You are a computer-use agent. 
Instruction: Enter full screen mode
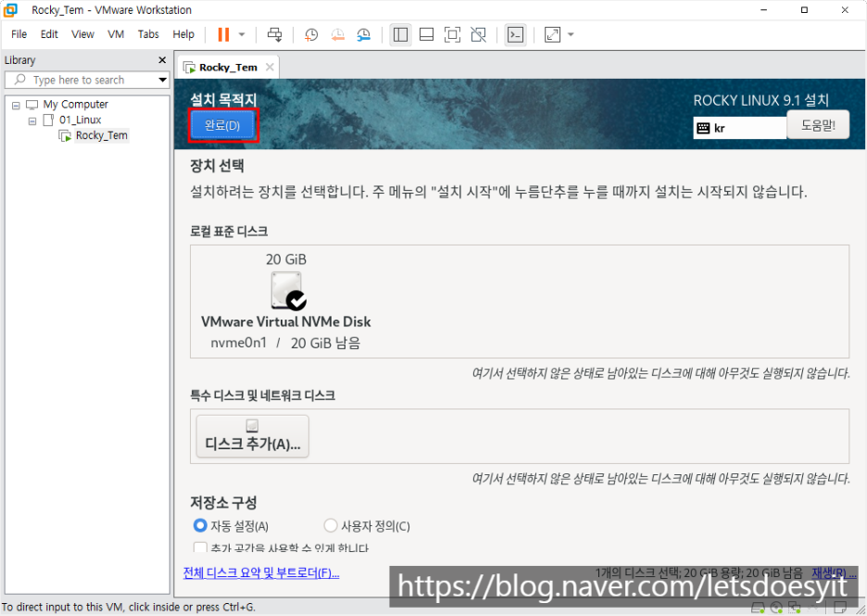click(x=452, y=35)
